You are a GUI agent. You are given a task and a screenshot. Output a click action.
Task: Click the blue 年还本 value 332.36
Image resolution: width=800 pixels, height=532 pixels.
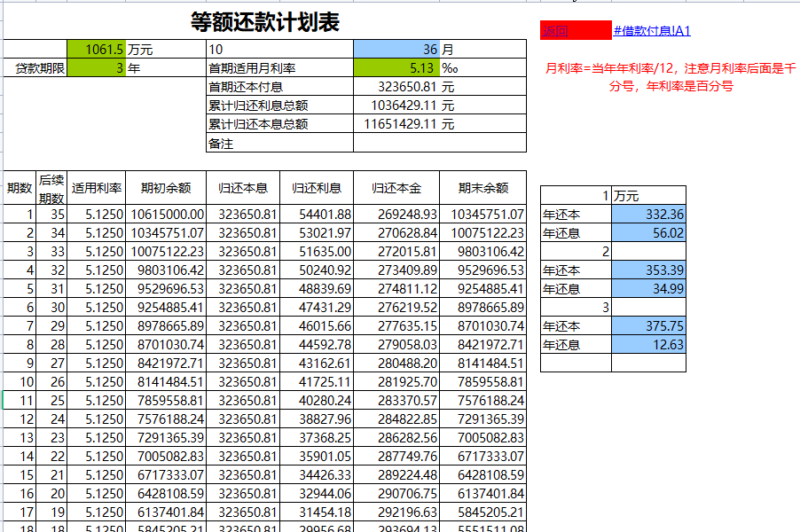pyautogui.click(x=648, y=212)
